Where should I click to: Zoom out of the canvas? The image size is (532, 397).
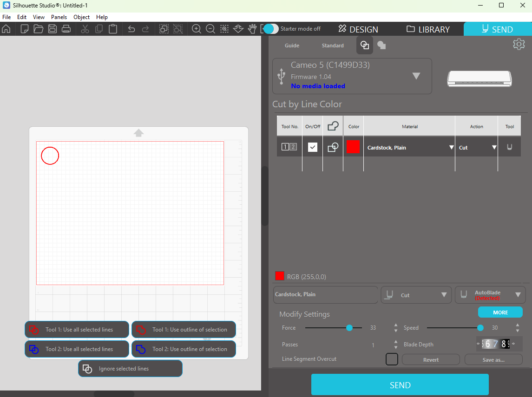[210, 29]
